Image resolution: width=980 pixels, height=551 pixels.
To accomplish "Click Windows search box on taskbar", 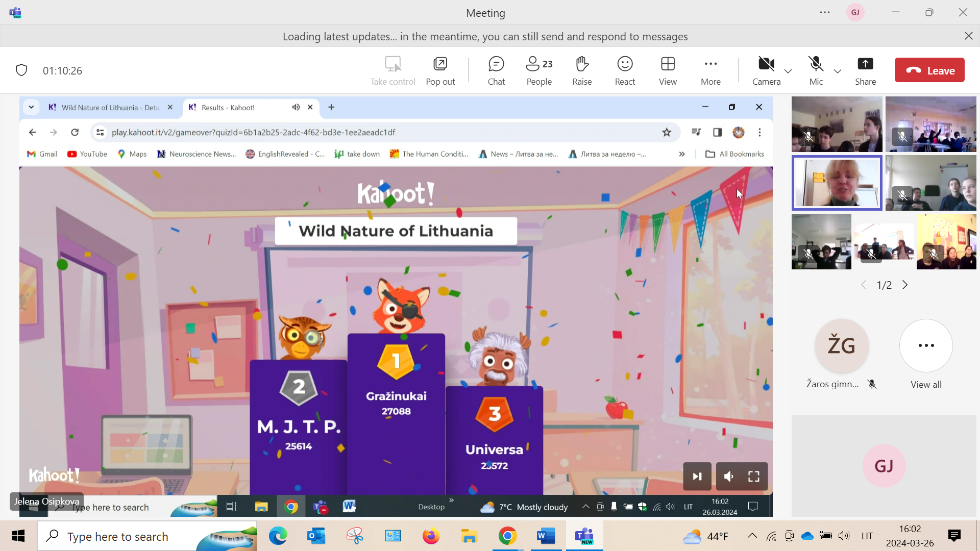I will tap(148, 536).
